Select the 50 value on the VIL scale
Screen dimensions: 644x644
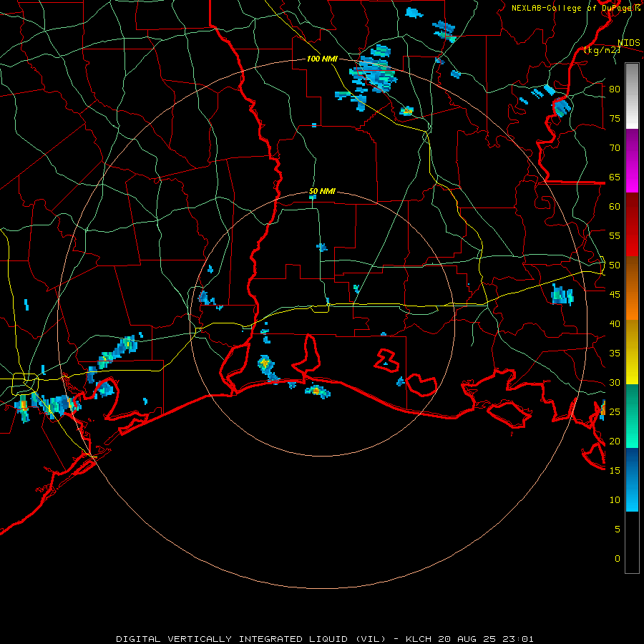tap(615, 265)
